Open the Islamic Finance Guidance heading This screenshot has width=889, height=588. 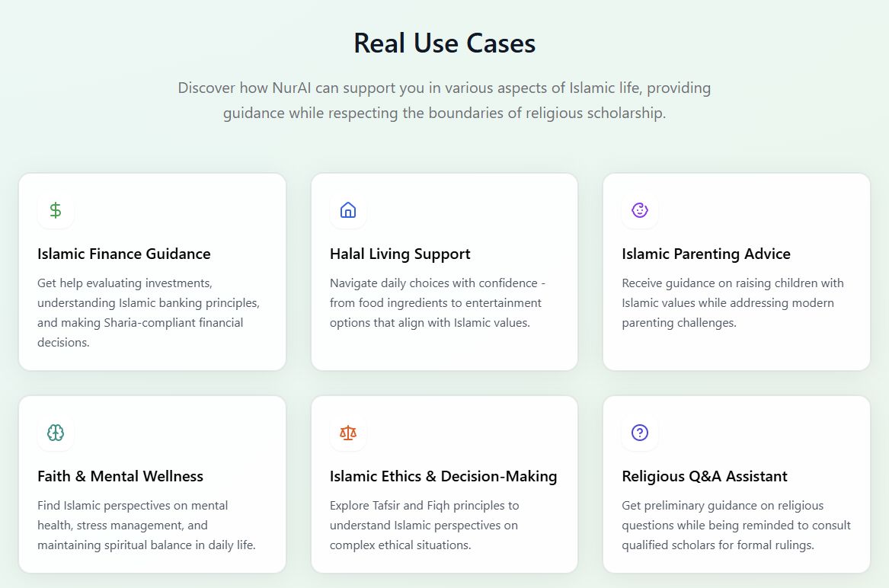[124, 254]
